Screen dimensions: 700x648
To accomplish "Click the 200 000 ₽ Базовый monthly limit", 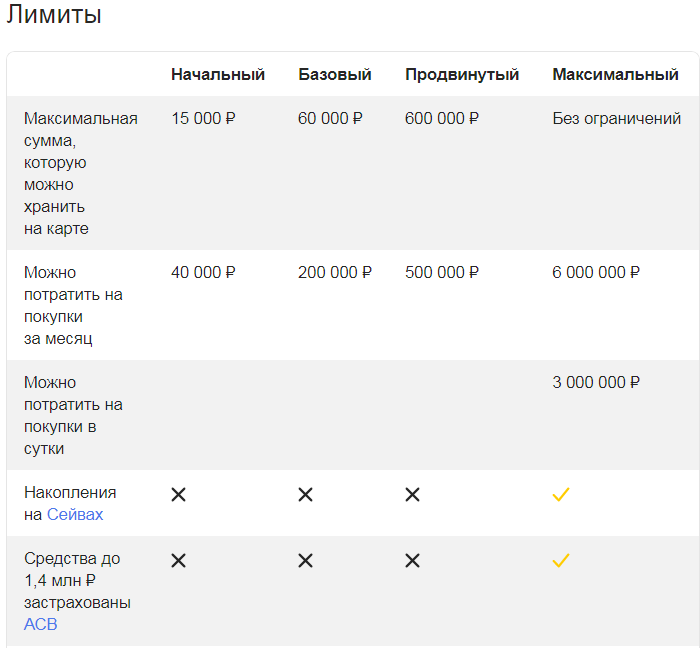I will [334, 273].
